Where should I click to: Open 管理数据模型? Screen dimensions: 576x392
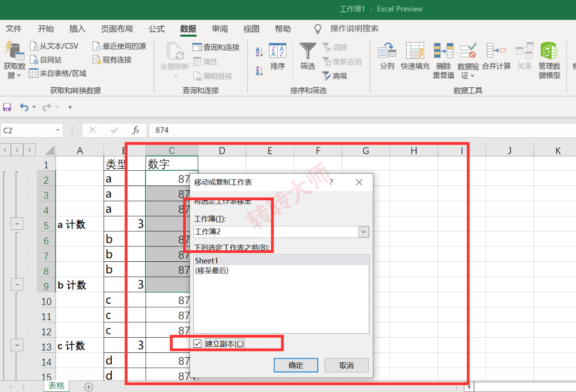point(549,61)
